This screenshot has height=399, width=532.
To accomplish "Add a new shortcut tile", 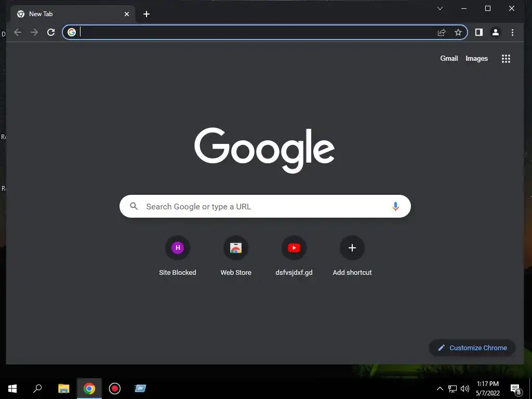I will [x=352, y=256].
